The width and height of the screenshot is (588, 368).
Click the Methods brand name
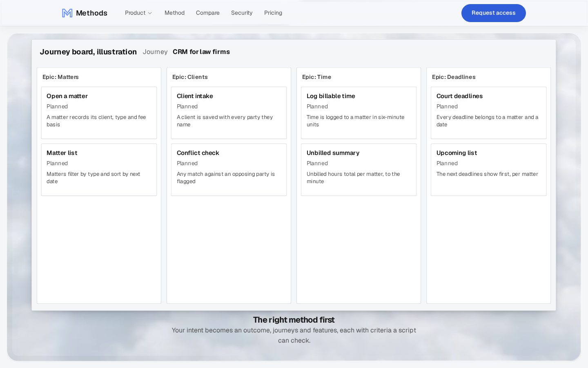pos(91,13)
